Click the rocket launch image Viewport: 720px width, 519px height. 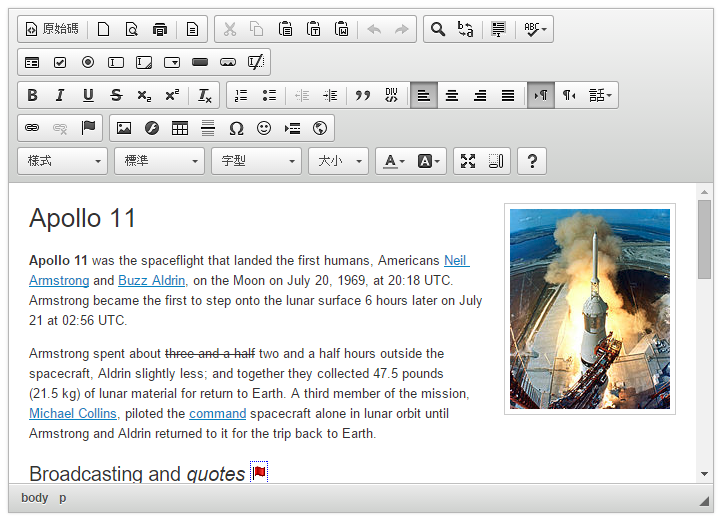tap(589, 308)
